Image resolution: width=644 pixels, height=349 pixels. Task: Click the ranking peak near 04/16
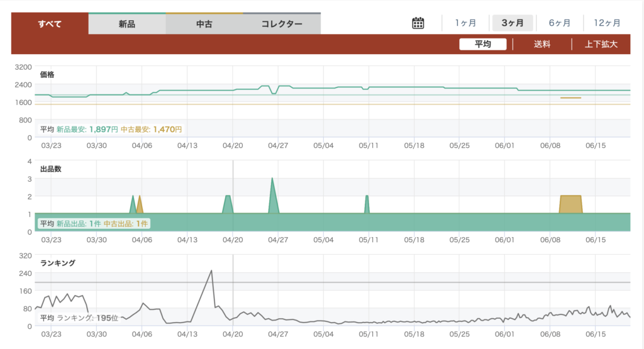(x=211, y=270)
